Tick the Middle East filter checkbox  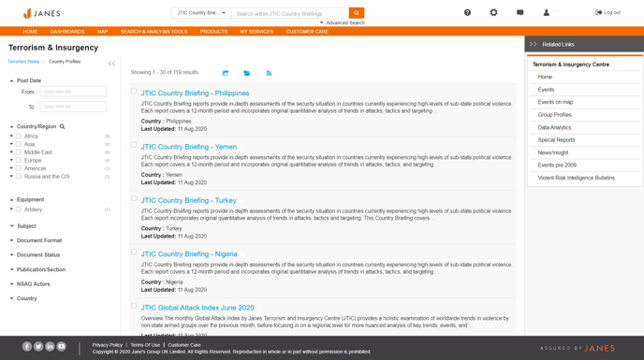pyautogui.click(x=19, y=151)
